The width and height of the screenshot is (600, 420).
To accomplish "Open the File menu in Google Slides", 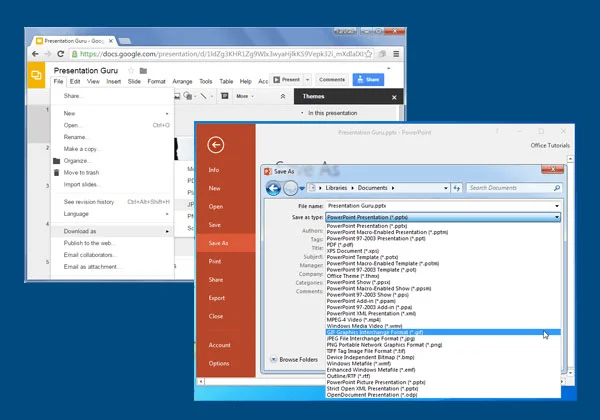I will [58, 81].
